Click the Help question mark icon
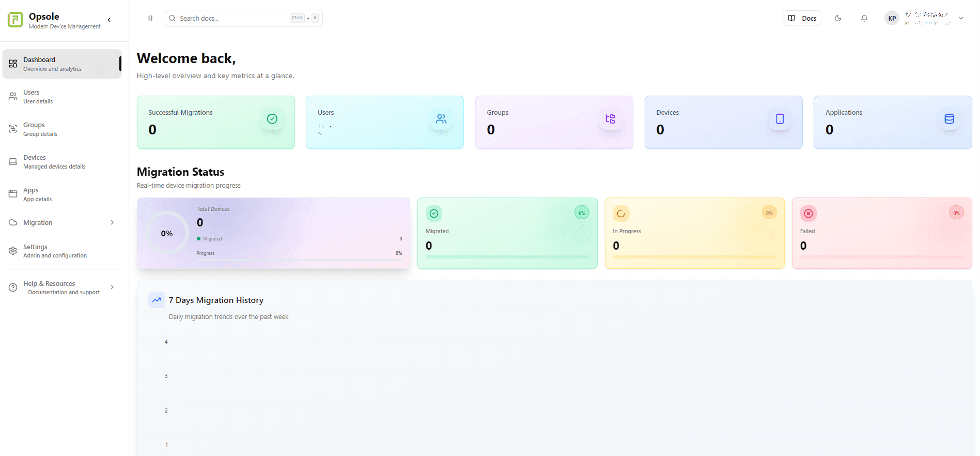Viewport: 980px width, 456px height. coord(13,287)
